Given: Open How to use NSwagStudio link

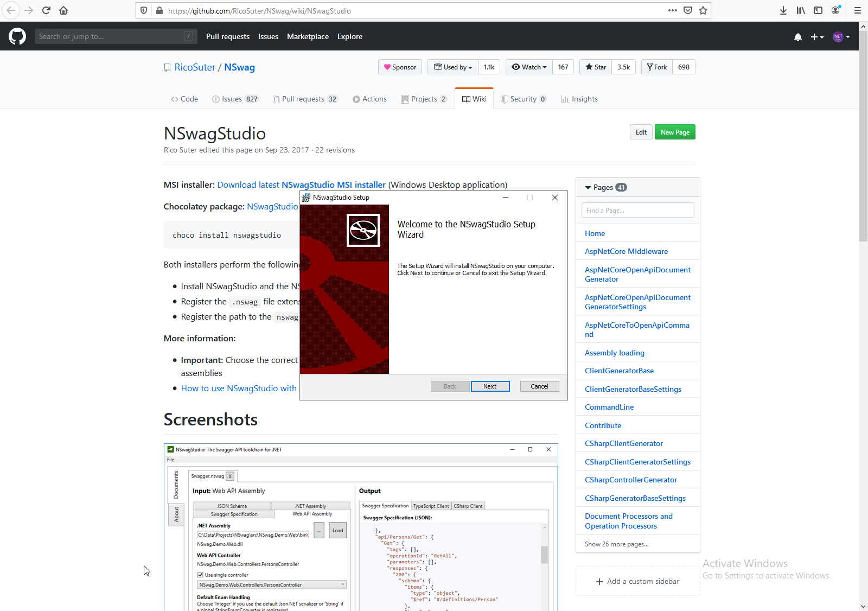Looking at the screenshot, I should pos(239,389).
